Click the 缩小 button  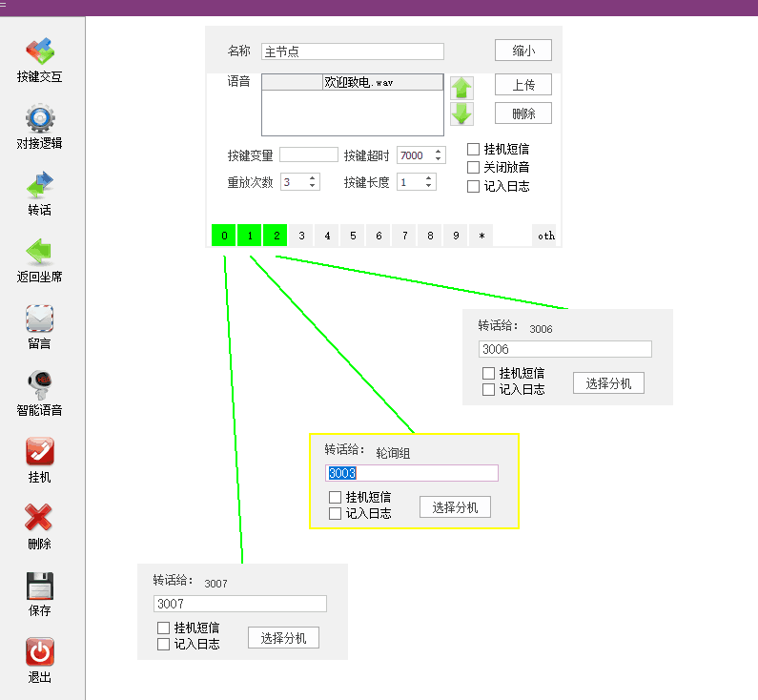point(523,51)
